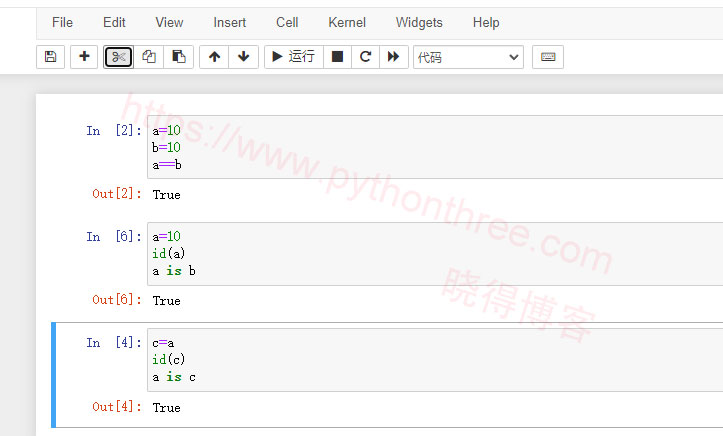Click inside code cell In [6]
The height and width of the screenshot is (436, 723).
435,253
